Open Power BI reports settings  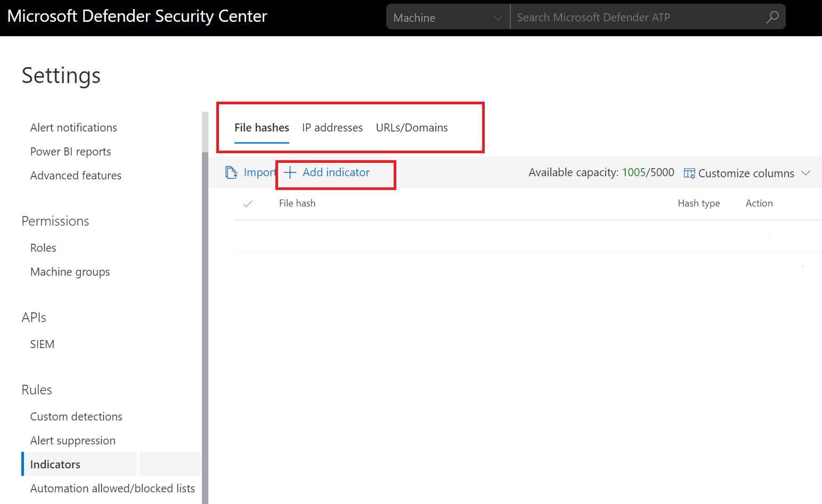point(71,152)
